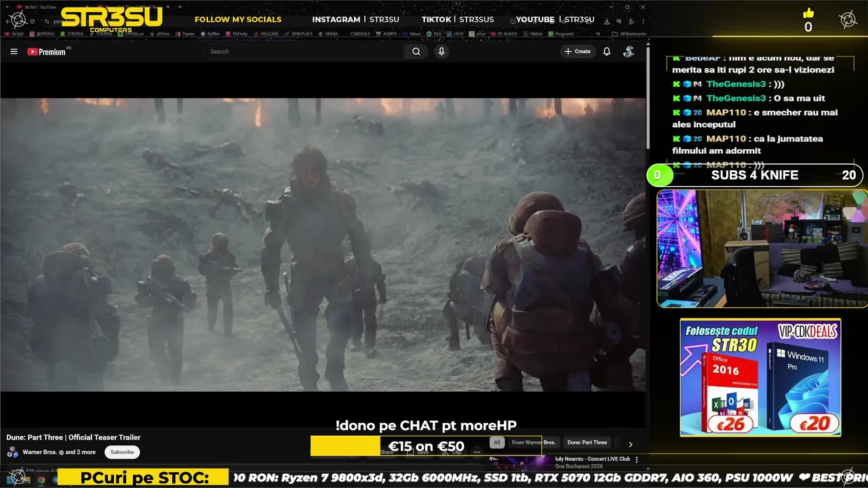Expand the All Bookmarks folder
The width and height of the screenshot is (868, 488).
click(x=629, y=34)
